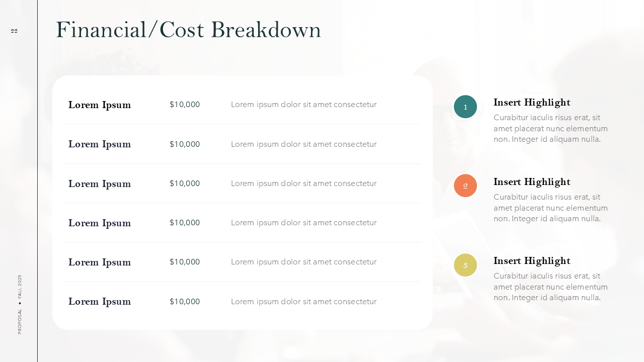Viewport: 644px width, 362px height.
Task: Click the orange circle numbered 2
Action: (465, 186)
